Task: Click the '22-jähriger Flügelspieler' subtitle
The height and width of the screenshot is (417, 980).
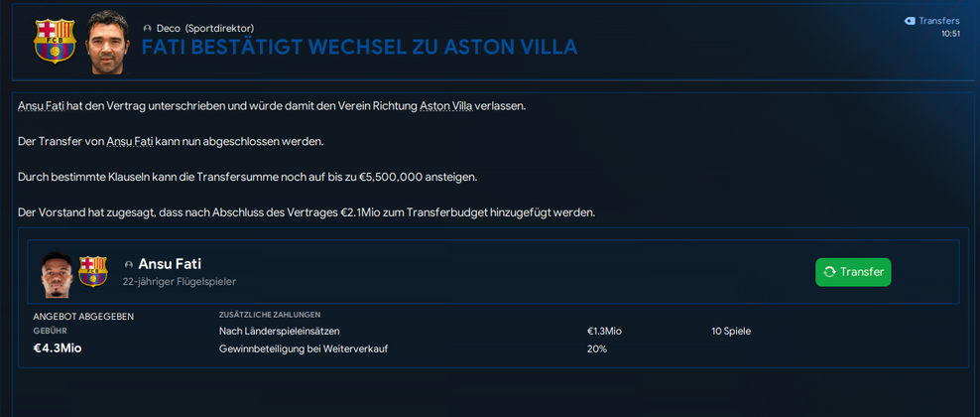Action: (x=180, y=282)
